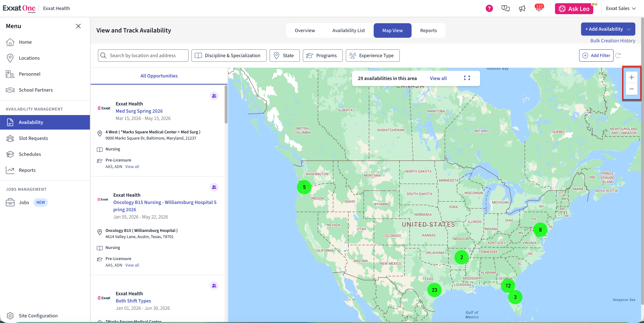Zoom in the map with plus

(631, 77)
